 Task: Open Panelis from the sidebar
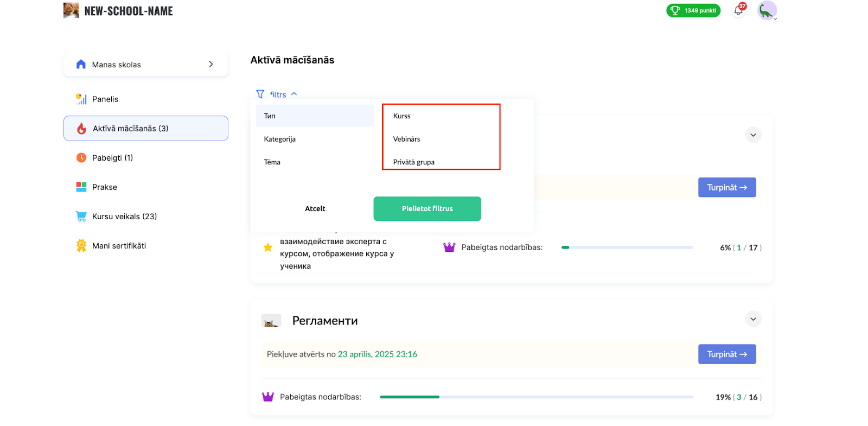point(105,99)
